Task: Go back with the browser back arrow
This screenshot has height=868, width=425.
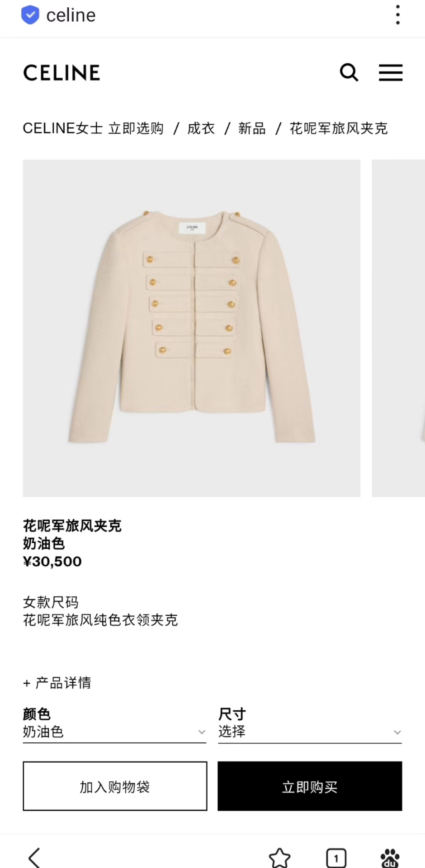Action: click(x=34, y=857)
